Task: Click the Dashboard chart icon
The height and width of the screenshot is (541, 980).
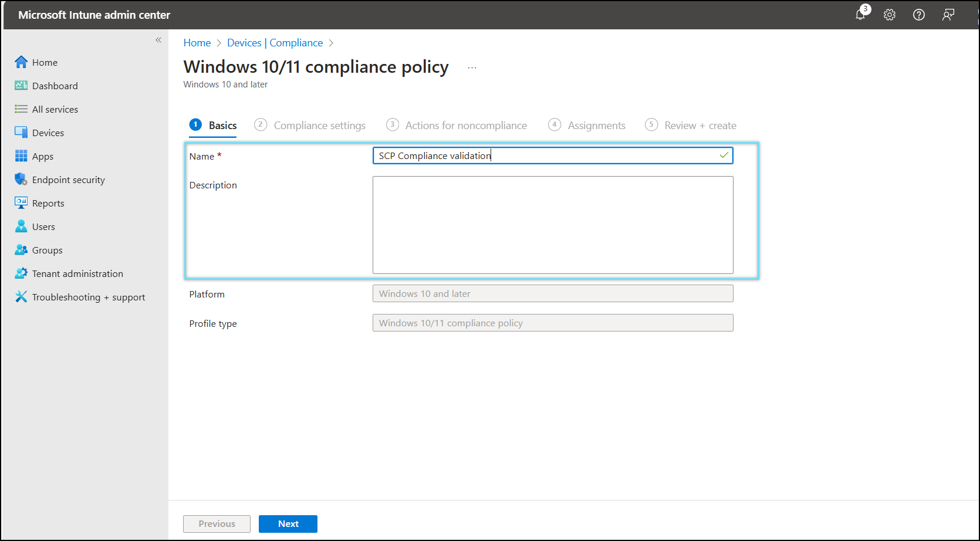Action: point(21,86)
